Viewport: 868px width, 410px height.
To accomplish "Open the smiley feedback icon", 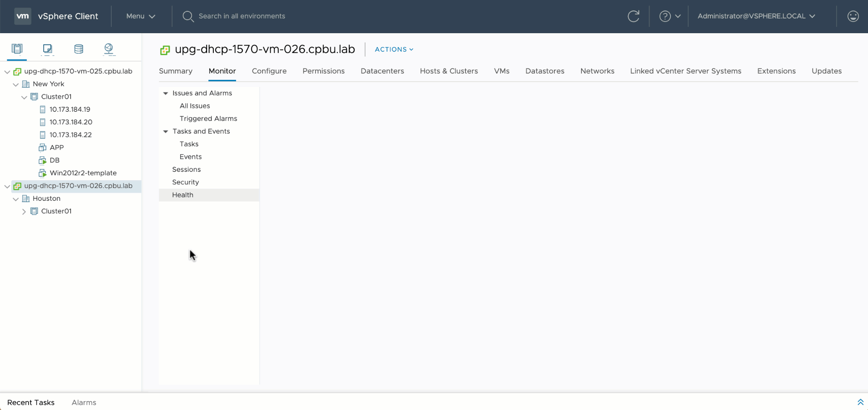I will pos(853,16).
